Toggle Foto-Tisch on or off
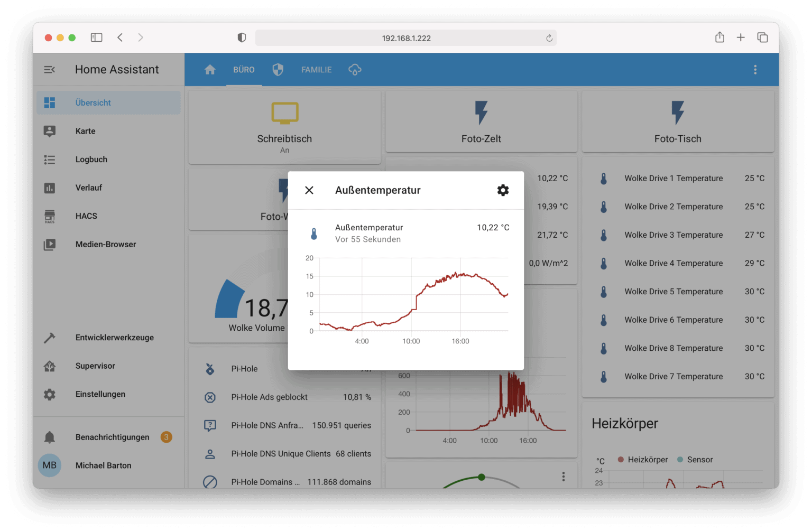The width and height of the screenshot is (812, 532). pos(677,121)
